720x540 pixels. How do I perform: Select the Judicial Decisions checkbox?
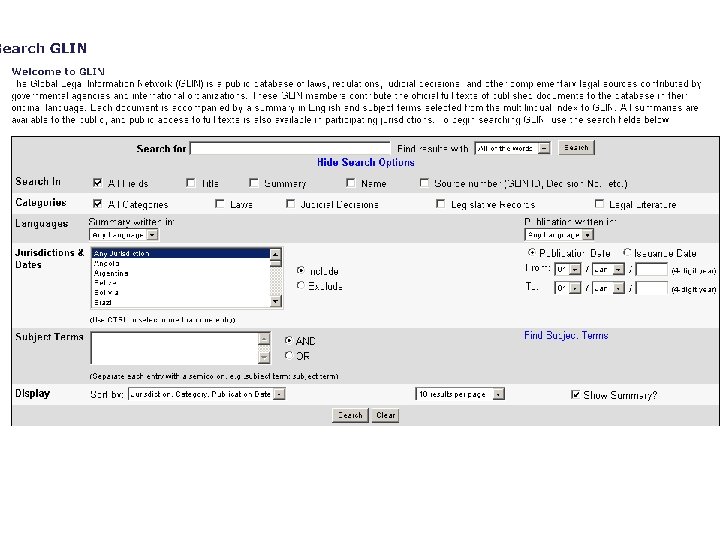(290, 203)
